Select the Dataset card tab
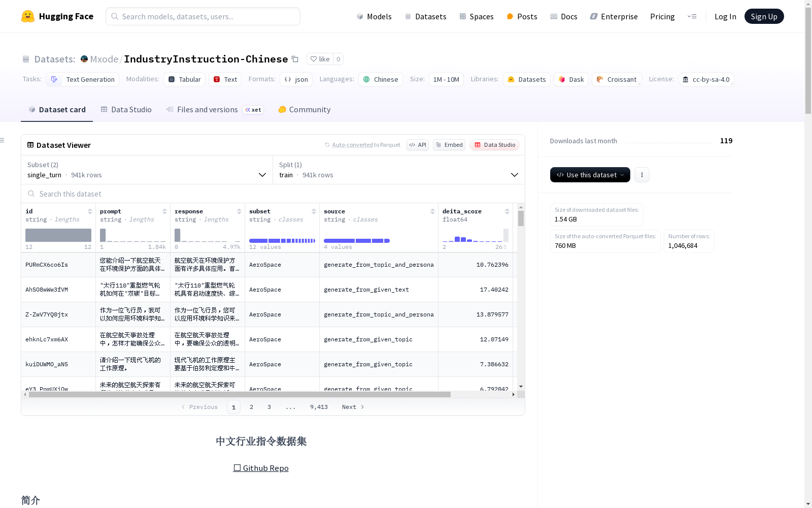Image resolution: width=812 pixels, height=508 pixels. point(57,109)
